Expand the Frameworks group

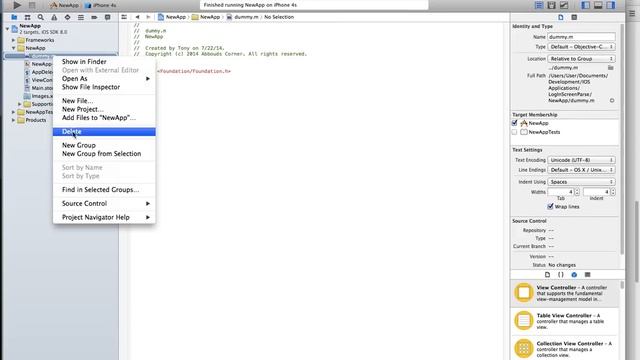coord(13,40)
